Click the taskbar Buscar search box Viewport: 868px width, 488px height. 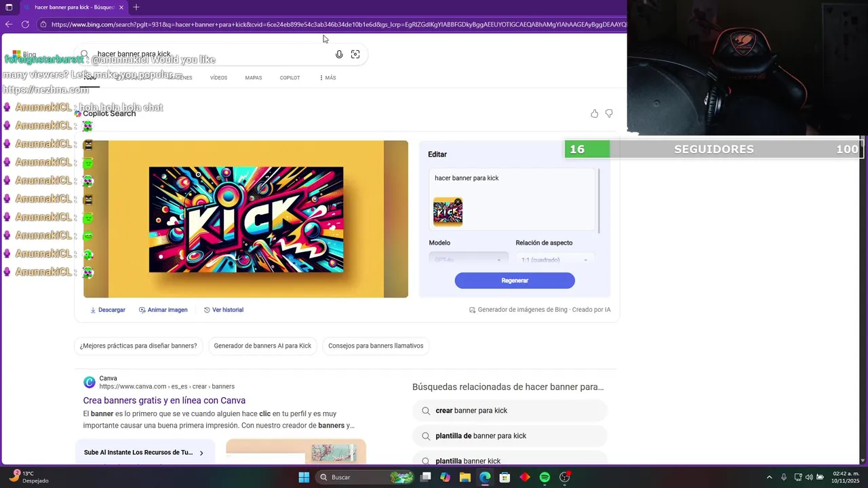point(366,477)
